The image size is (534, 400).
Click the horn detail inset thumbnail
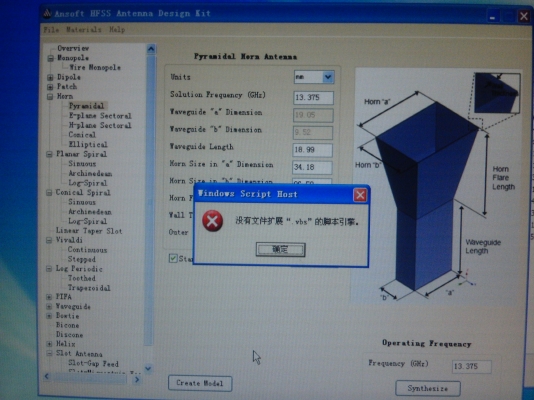tap(497, 93)
